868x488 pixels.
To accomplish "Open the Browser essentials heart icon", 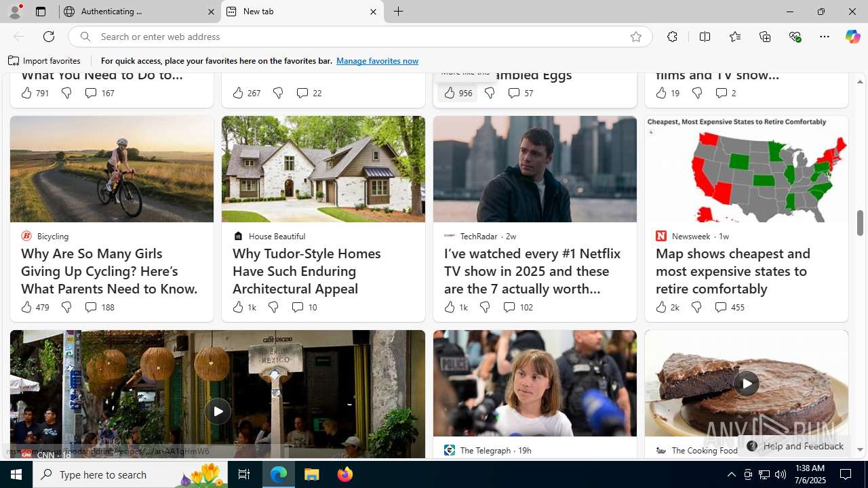I will 795,37.
